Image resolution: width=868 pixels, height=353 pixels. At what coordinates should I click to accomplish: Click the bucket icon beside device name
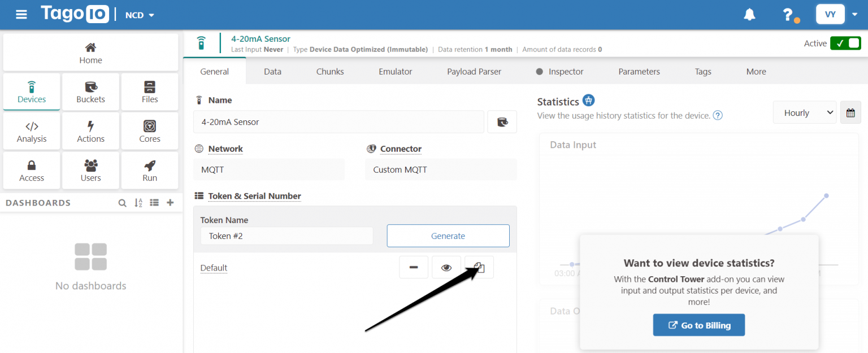pos(502,121)
